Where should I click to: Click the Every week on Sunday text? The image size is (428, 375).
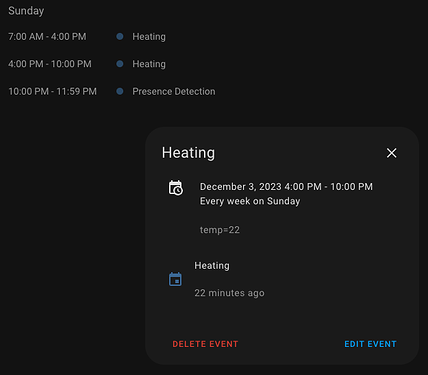click(x=250, y=201)
